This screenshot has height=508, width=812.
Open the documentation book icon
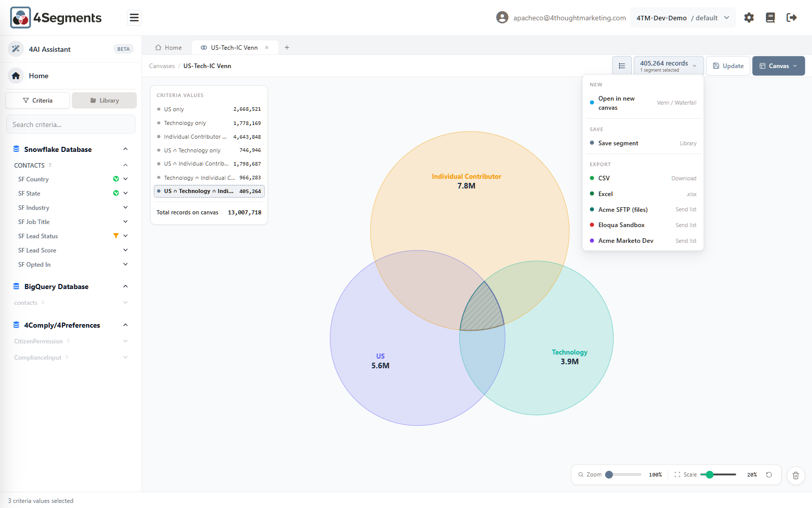tap(770, 18)
